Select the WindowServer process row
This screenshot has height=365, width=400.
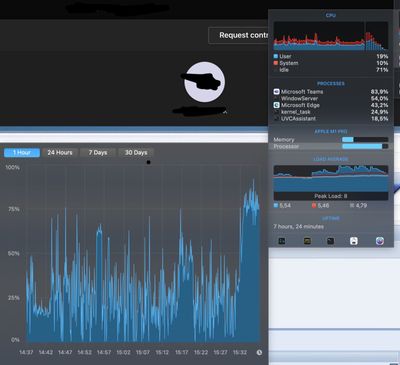[331, 98]
